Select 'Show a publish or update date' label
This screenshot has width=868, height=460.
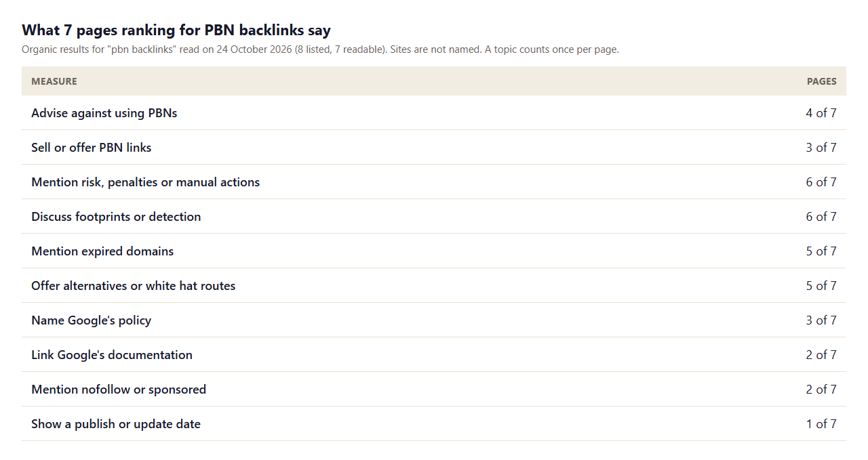pyautogui.click(x=116, y=424)
